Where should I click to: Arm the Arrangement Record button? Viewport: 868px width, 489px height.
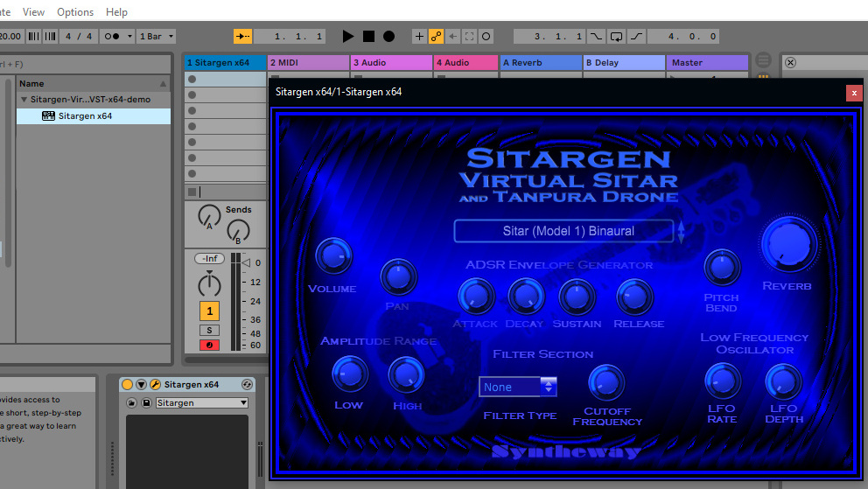click(389, 37)
